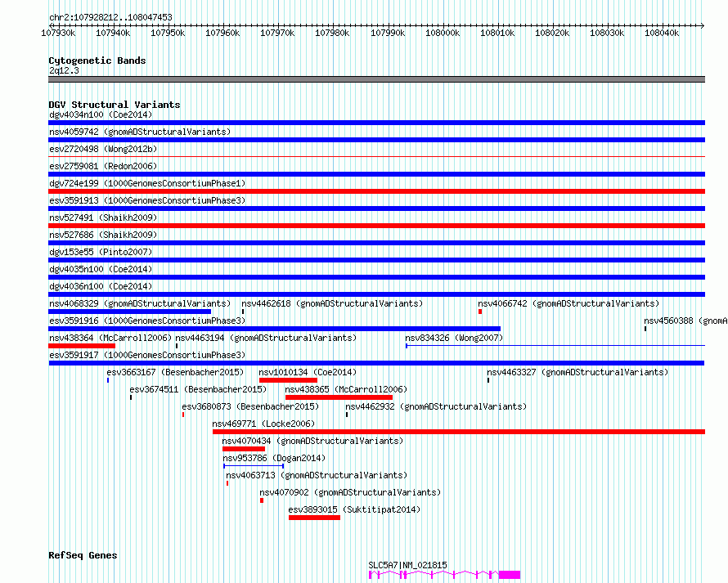Open esv2720498 (Wong2012b) variant
The height and width of the screenshot is (583, 728).
[103, 149]
